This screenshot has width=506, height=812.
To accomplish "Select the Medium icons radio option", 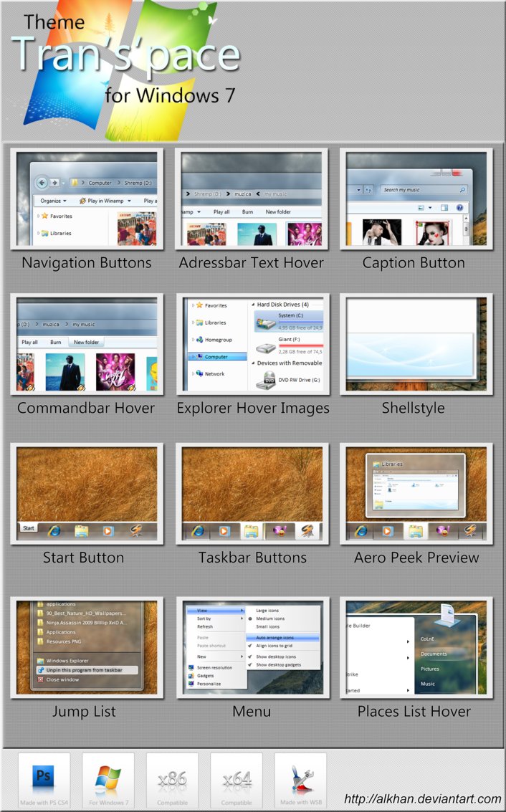I will (x=269, y=618).
